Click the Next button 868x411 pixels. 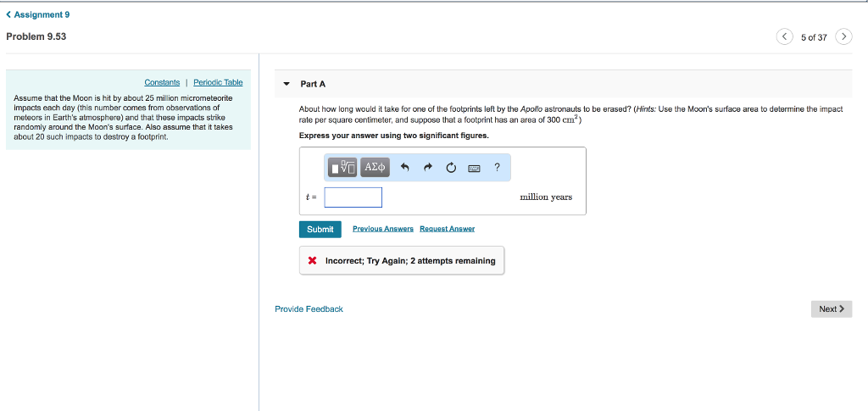tap(832, 308)
